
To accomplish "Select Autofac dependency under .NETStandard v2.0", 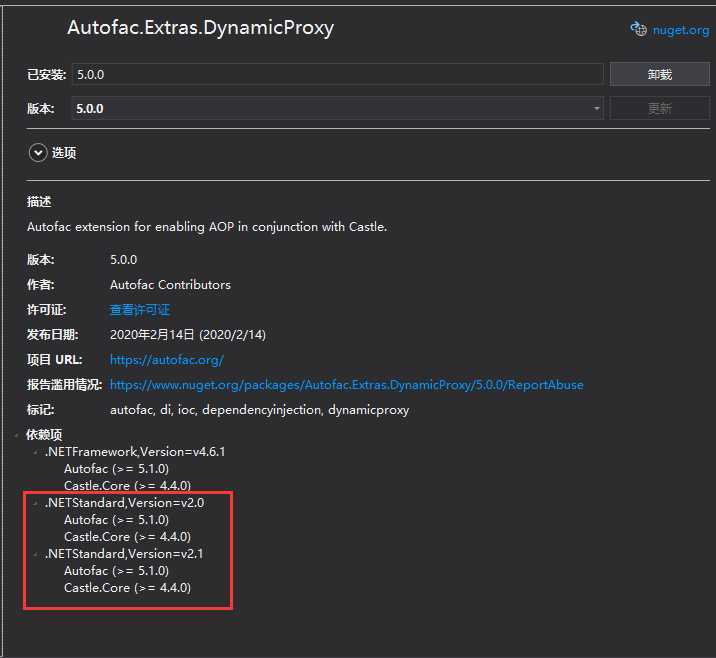I will tap(116, 520).
